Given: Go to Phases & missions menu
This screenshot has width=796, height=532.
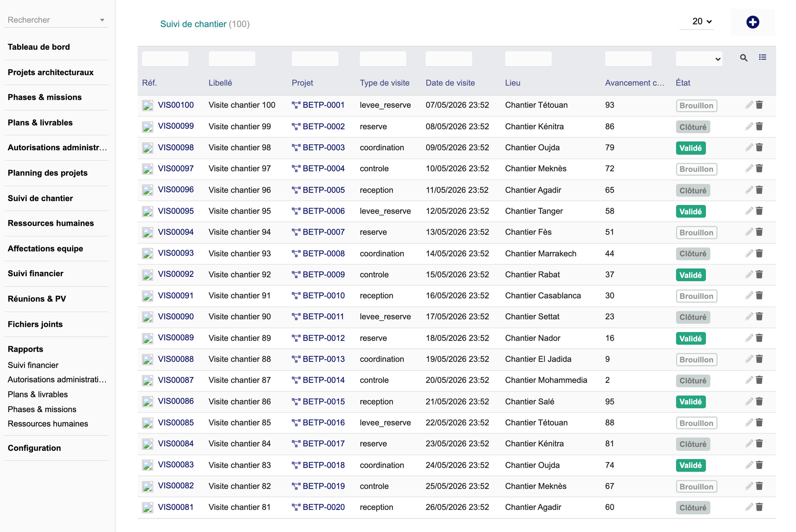Looking at the screenshot, I should [x=45, y=97].
